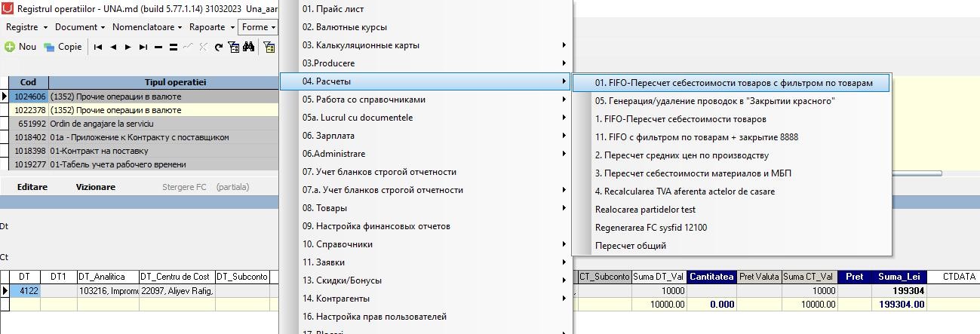This screenshot has height=334, width=980.
Task: Choose 3. Пересчет себестоимости материалов и МБП
Action: [731, 173]
